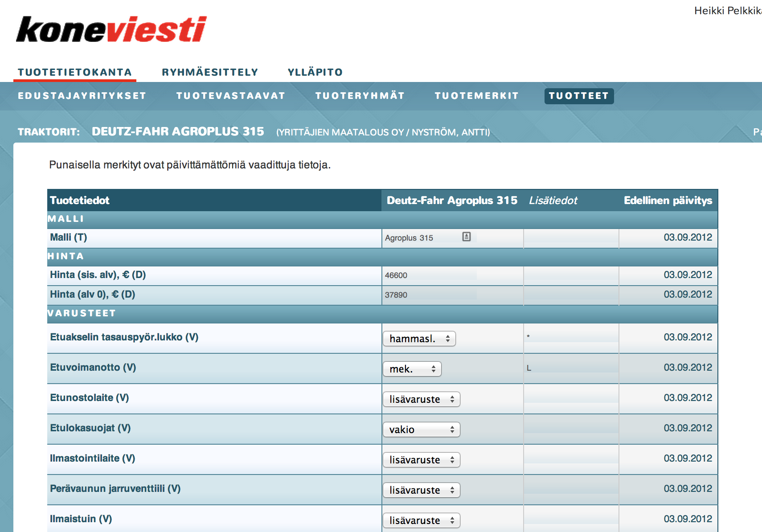Open the Ryhmäesittely tab
The image size is (762, 532).
click(210, 72)
